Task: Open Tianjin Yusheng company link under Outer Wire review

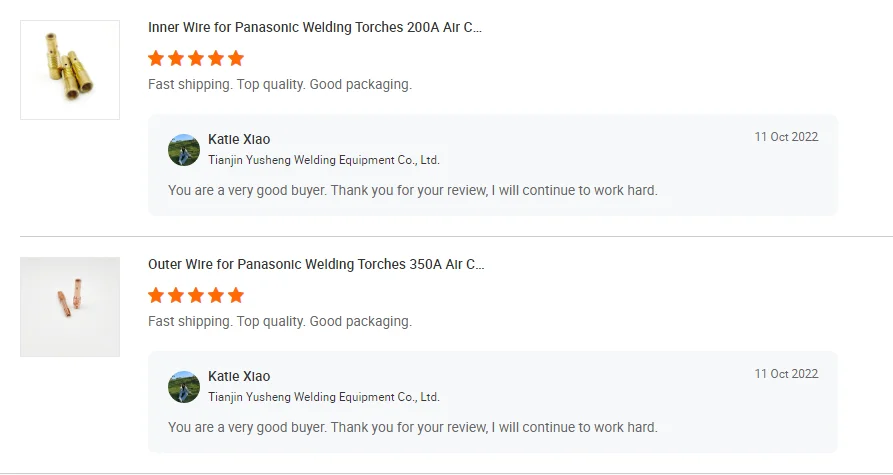Action: point(324,397)
